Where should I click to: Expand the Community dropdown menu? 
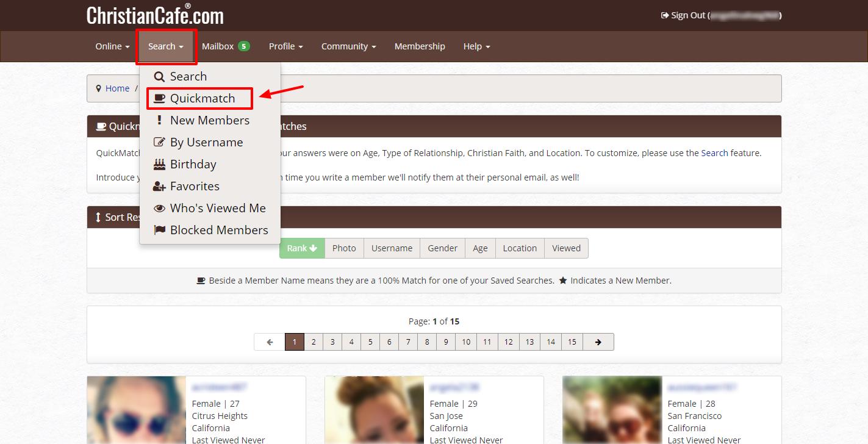(x=348, y=46)
